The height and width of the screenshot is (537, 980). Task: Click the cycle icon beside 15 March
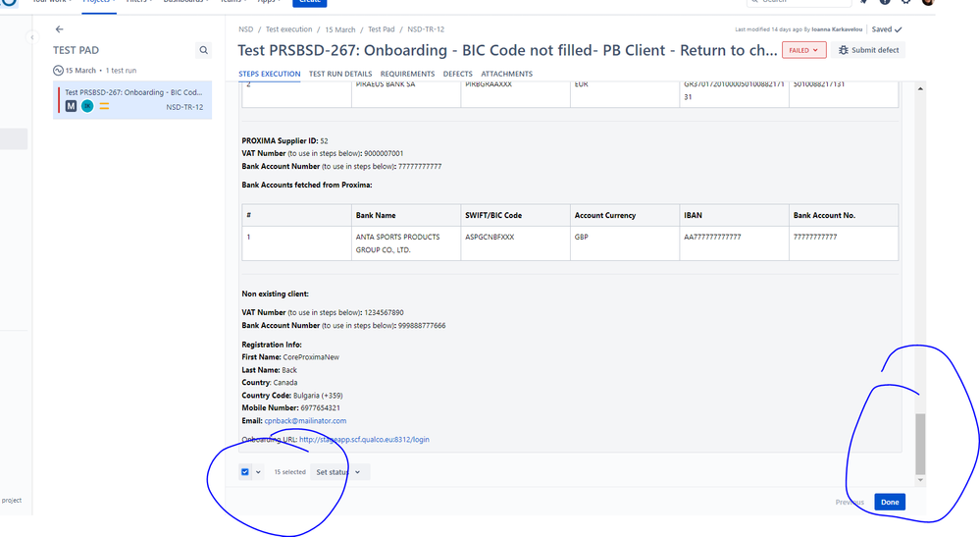point(58,71)
